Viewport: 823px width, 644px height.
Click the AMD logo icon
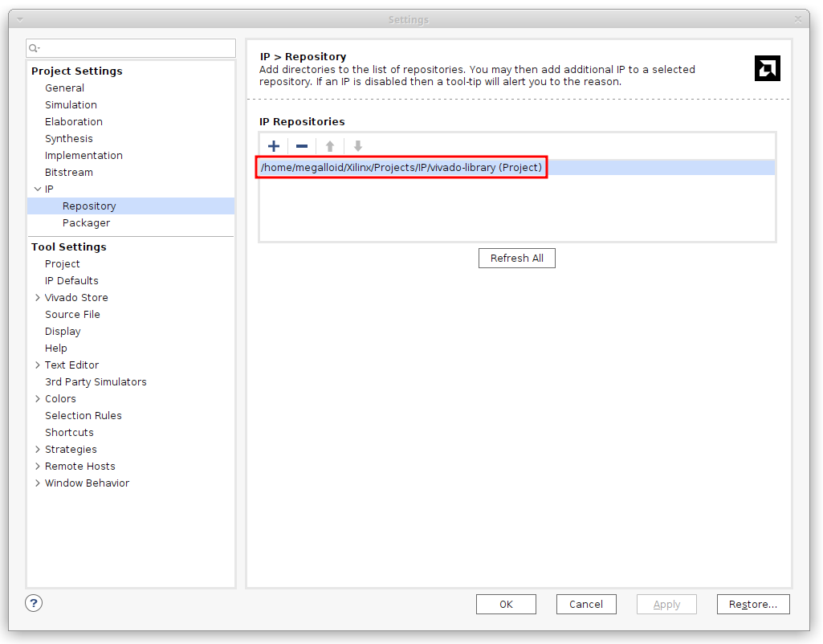point(768,68)
